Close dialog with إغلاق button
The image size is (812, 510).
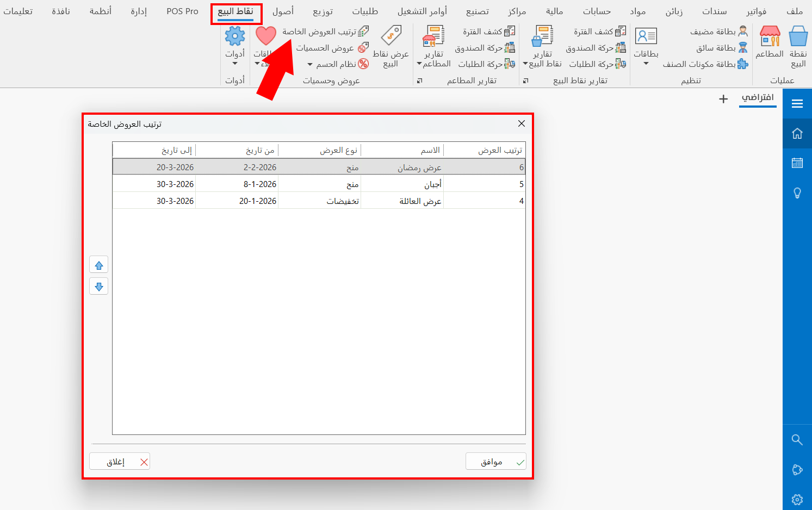pos(119,461)
